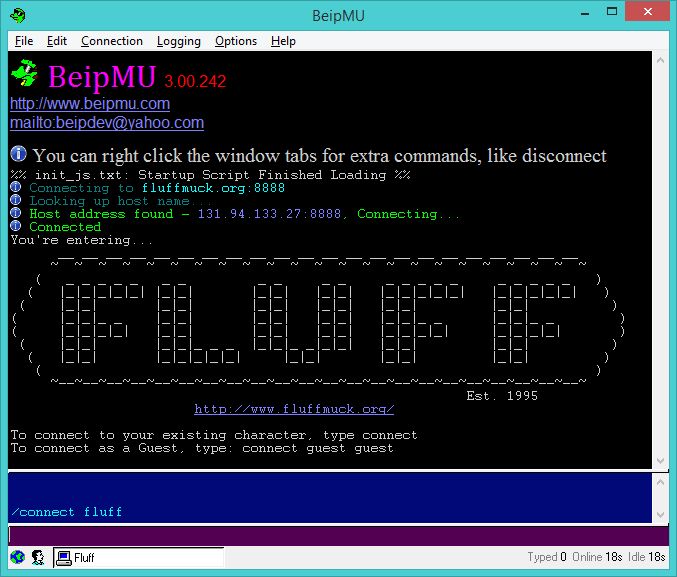Click info icon next to Looking up host name

point(16,200)
